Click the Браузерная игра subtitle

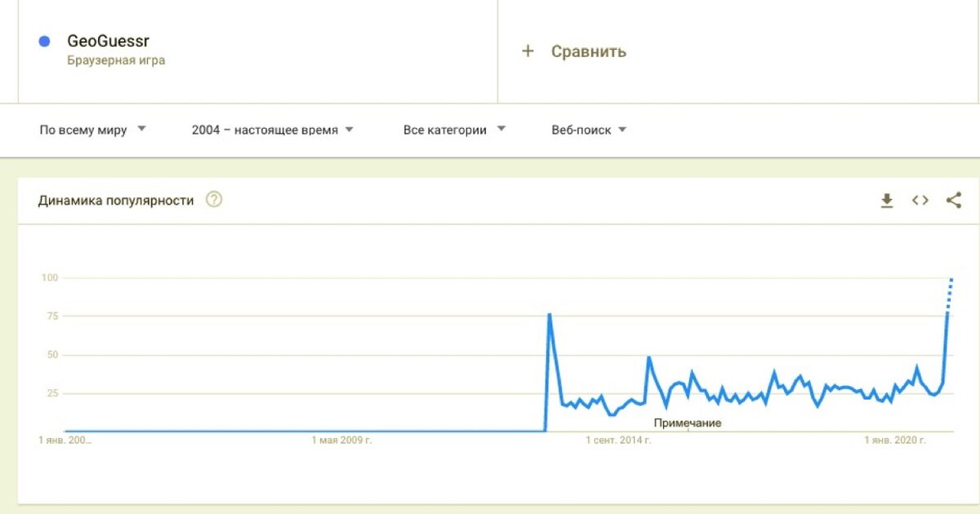tap(116, 60)
